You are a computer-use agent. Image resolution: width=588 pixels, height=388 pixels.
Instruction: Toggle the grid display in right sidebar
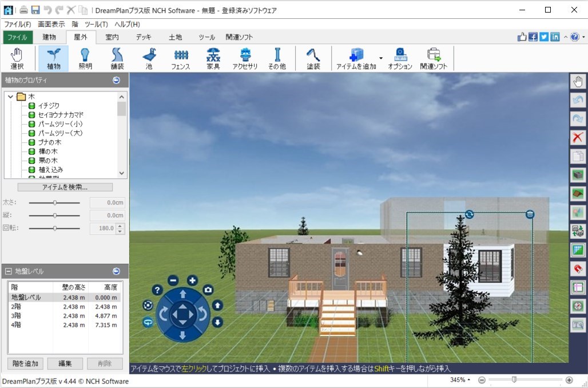(x=578, y=249)
